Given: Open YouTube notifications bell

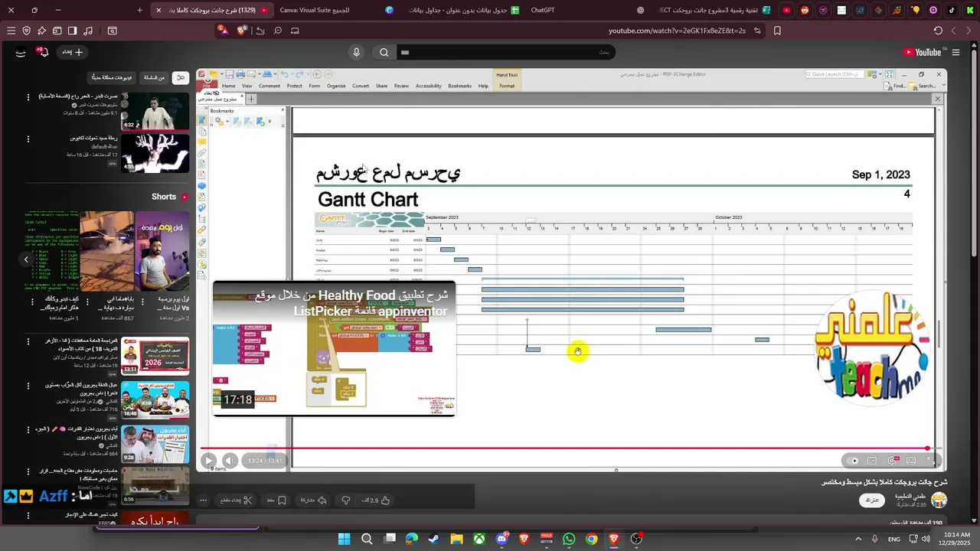Looking at the screenshot, I should [x=44, y=52].
